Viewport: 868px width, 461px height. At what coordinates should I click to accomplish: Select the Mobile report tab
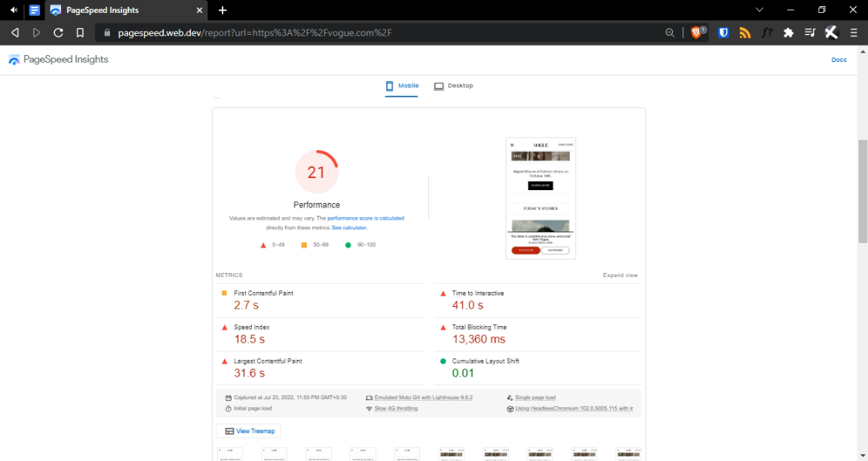(x=402, y=86)
